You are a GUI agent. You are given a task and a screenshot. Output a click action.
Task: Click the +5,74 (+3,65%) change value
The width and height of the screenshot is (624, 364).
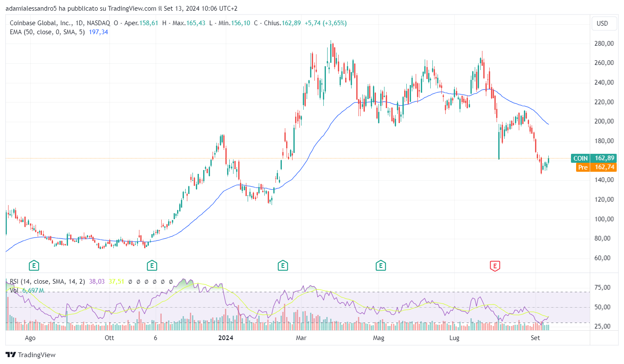pyautogui.click(x=325, y=23)
